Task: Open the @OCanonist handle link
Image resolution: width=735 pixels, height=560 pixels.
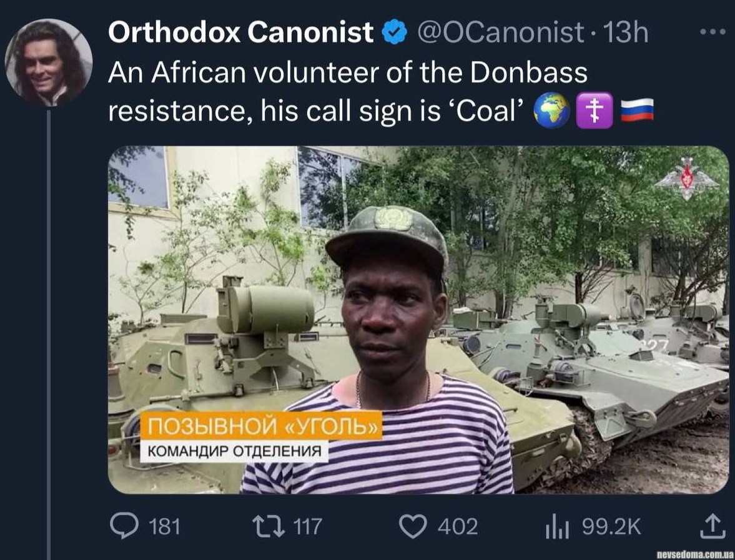Action: [x=501, y=32]
